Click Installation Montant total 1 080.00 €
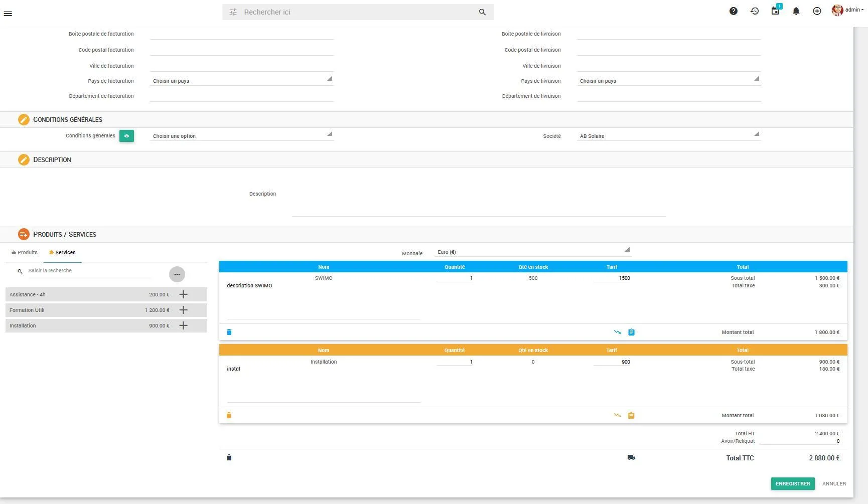The width and height of the screenshot is (868, 504). pos(827,416)
